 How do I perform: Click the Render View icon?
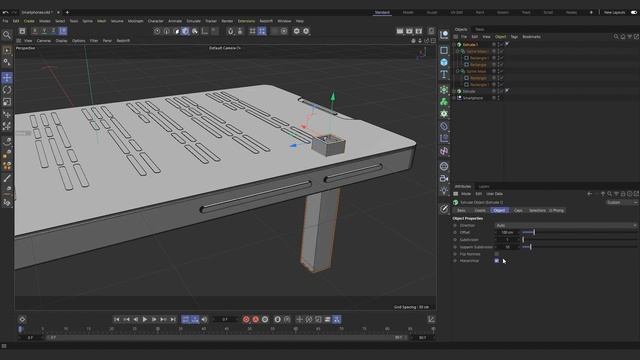click(400, 31)
